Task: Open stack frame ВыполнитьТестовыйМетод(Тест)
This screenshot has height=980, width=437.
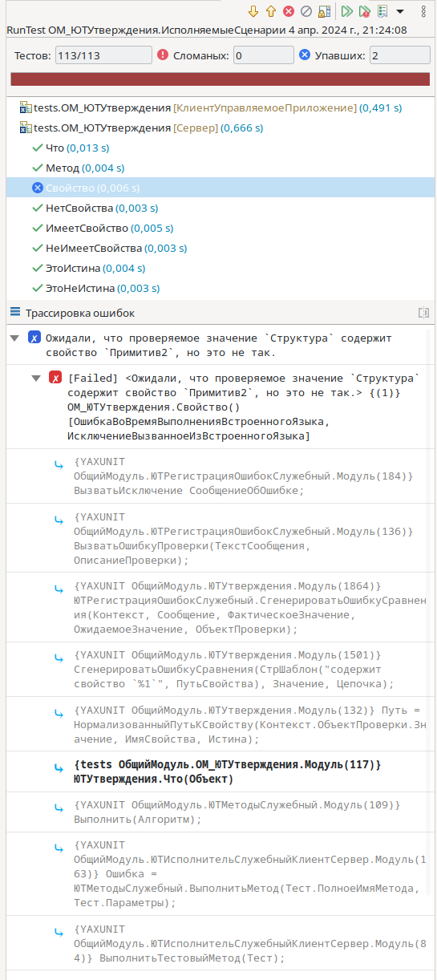Action: click(x=252, y=943)
